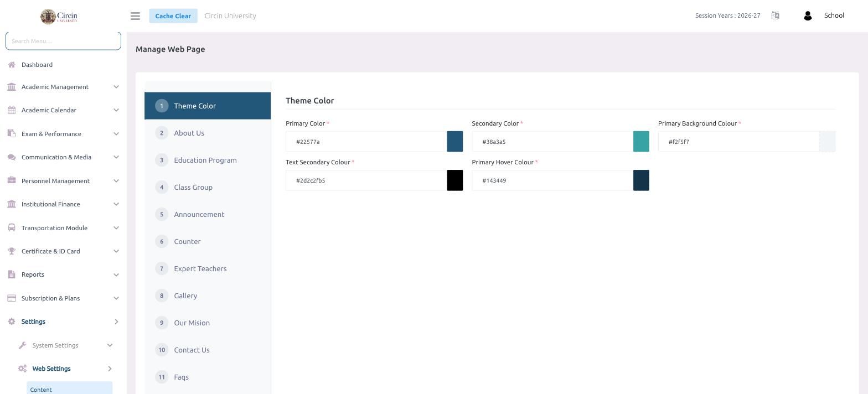This screenshot has height=394, width=868.
Task: Click the Circin University header text
Action: click(x=230, y=15)
